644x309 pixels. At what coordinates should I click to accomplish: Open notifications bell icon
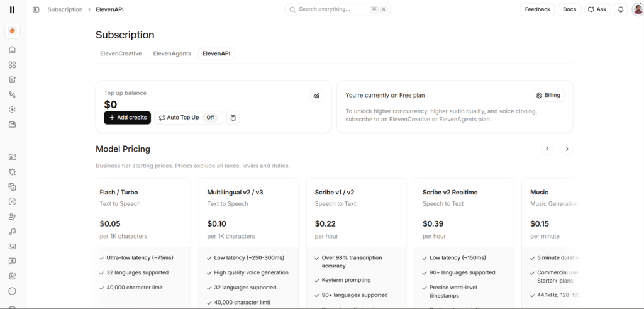[x=621, y=9]
